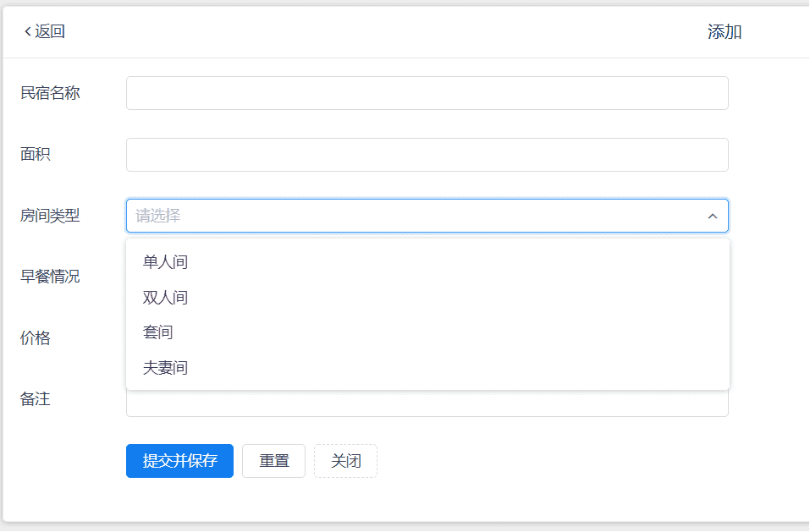Go back via the 返回 link

click(50, 32)
